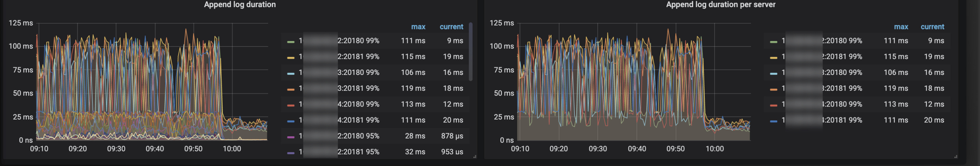Sort per-server panel legend by current
Image resolution: width=980 pixels, height=166 pixels.
tap(932, 27)
